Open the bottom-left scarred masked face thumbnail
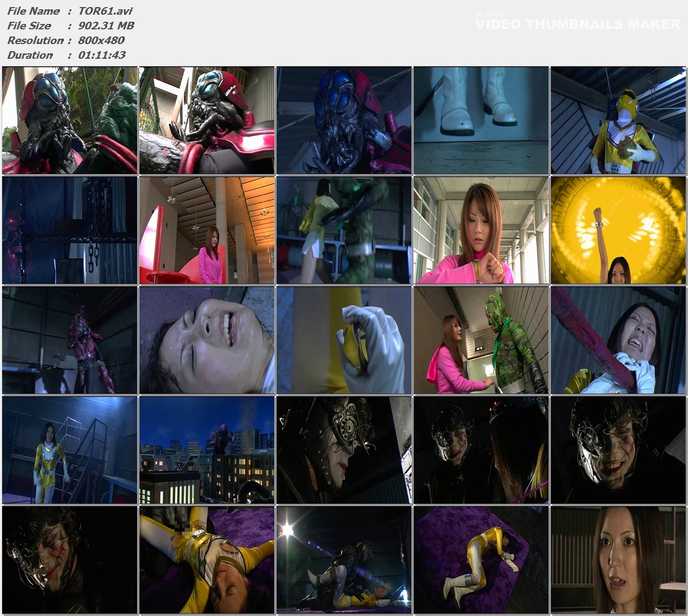The width and height of the screenshot is (688, 616). 70,560
